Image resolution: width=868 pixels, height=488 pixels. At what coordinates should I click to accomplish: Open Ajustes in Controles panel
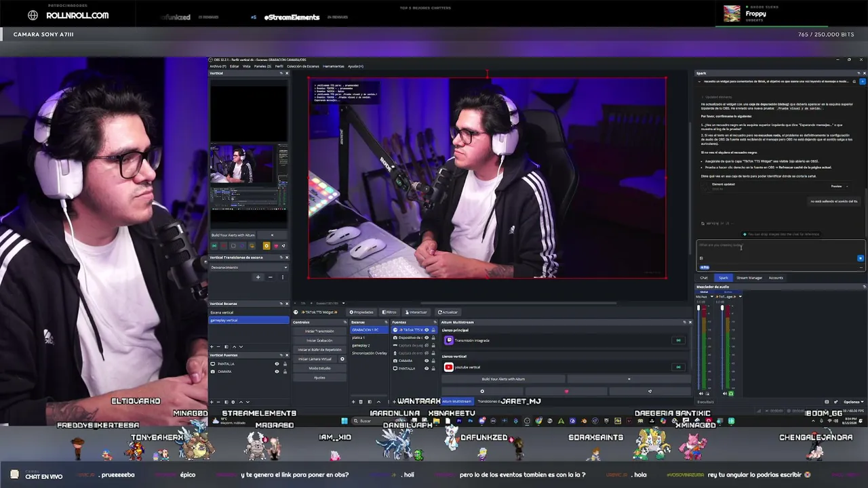(x=319, y=378)
